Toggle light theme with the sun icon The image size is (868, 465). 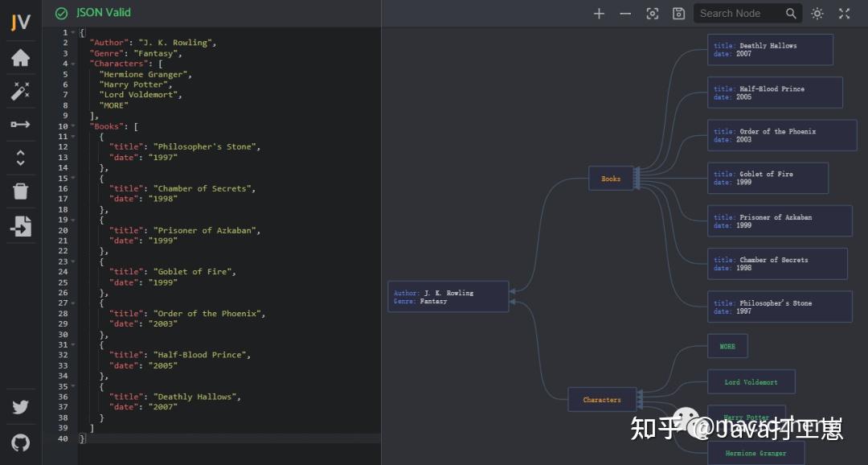pos(817,13)
